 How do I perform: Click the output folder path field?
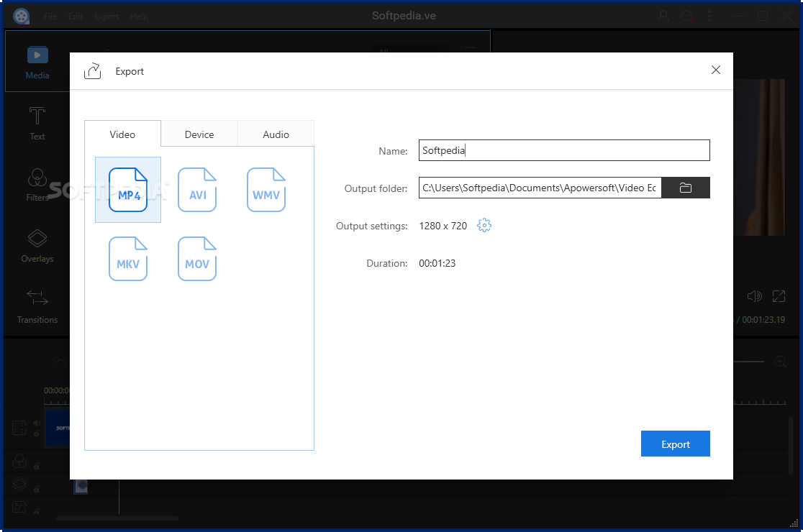tap(540, 188)
